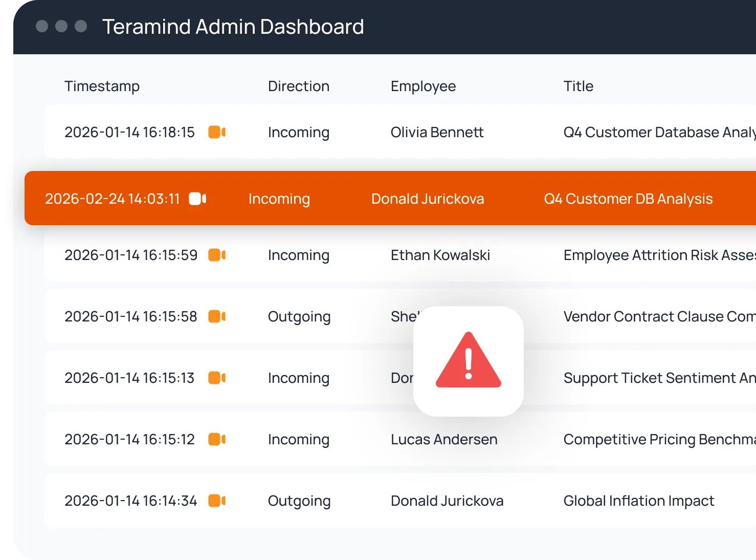Viewport: 756px width, 560px height.
Task: Click Donald Jurickova in the highlighted orange row
Action: 428,199
